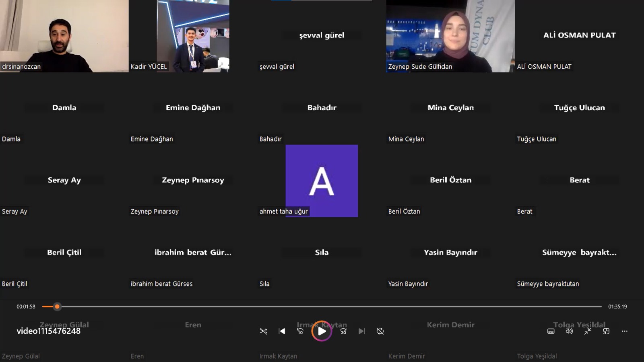Viewport: 644px width, 362px height.
Task: Toggle repeat mode
Action: point(380,331)
